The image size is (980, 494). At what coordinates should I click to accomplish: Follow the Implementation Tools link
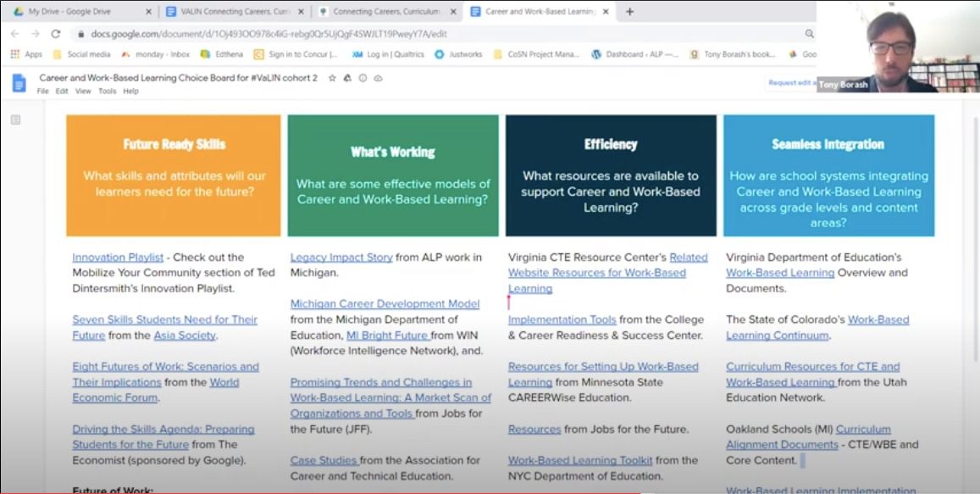562,319
